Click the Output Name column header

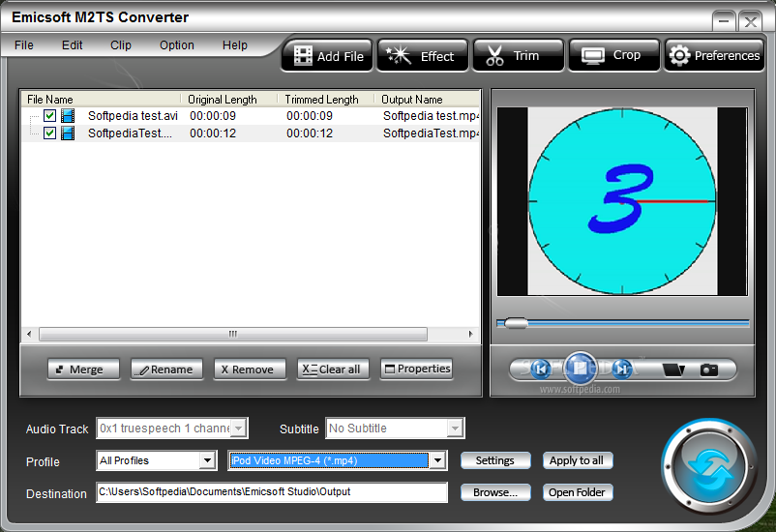[427, 100]
